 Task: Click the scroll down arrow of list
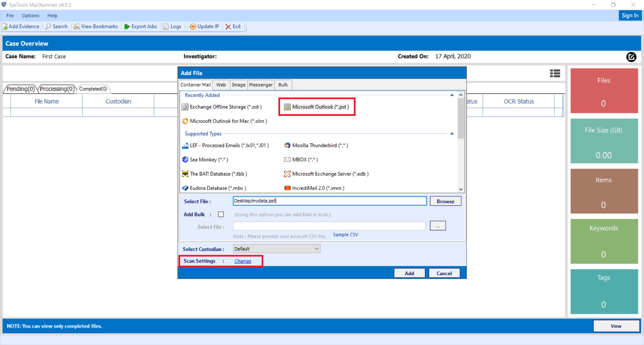pyautogui.click(x=461, y=189)
